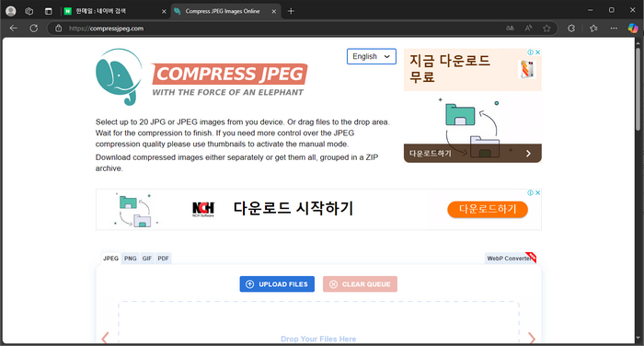This screenshot has width=644, height=346.
Task: Click the Clear Queue button
Action: pyautogui.click(x=360, y=284)
